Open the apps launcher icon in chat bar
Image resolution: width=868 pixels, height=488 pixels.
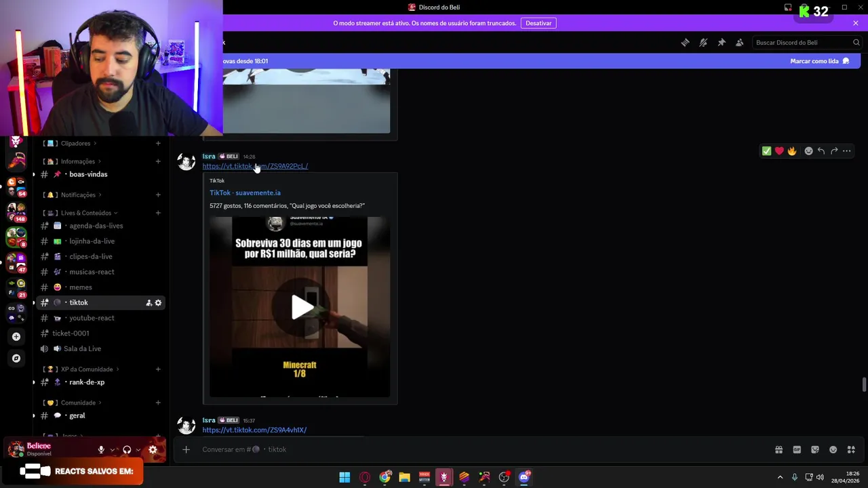tap(851, 449)
